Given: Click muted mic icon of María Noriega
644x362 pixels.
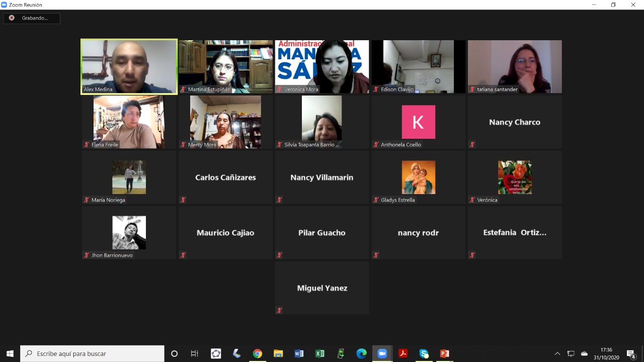Looking at the screenshot, I should tap(87, 200).
